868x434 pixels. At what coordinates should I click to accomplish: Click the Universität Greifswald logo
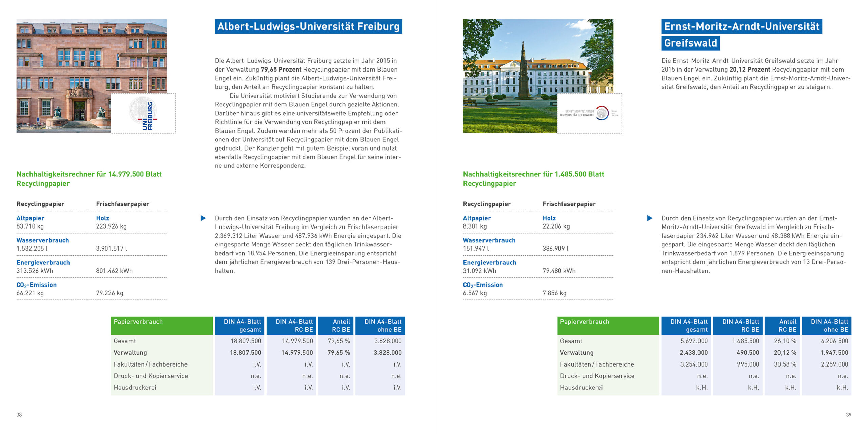click(589, 113)
